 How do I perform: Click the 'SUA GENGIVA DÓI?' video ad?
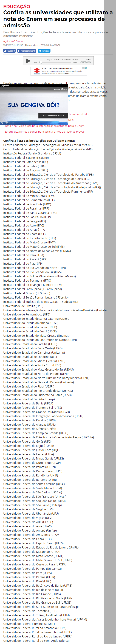pos(34,105)
